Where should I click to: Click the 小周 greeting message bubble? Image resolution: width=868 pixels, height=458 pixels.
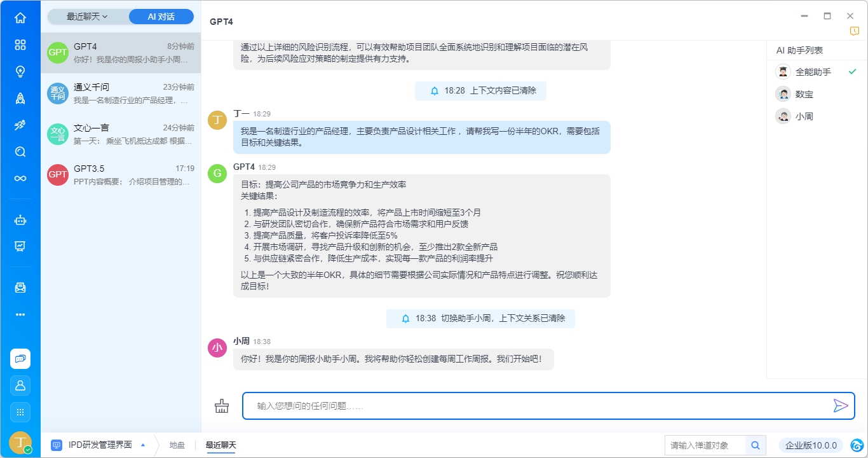pyautogui.click(x=393, y=359)
